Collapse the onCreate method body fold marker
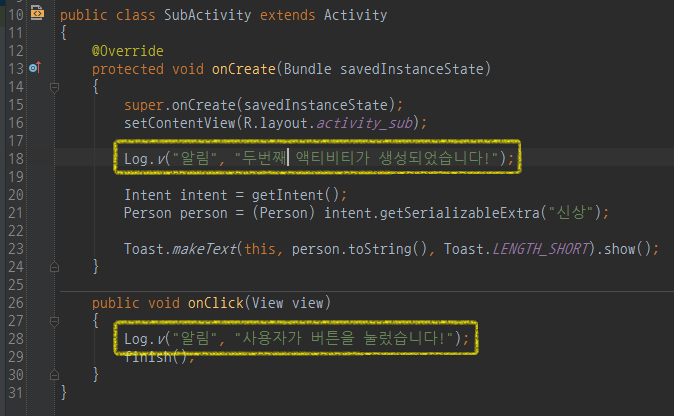The image size is (674, 416). 54,88
